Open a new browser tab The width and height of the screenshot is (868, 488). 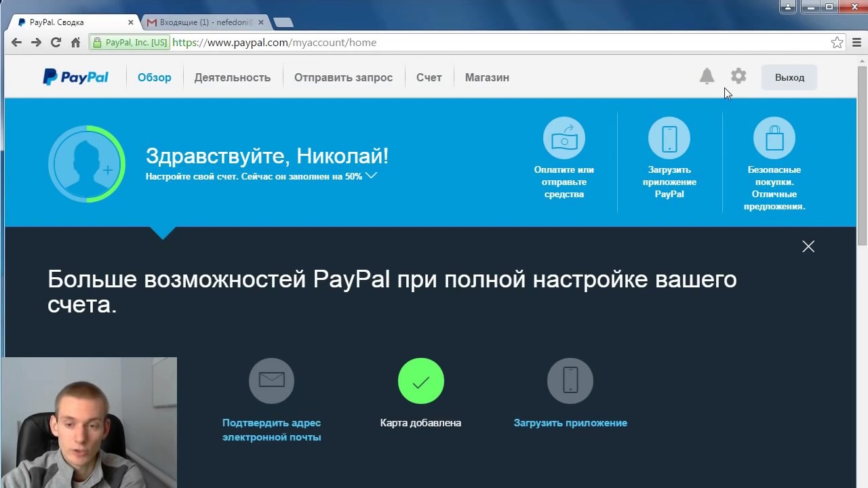tap(283, 22)
